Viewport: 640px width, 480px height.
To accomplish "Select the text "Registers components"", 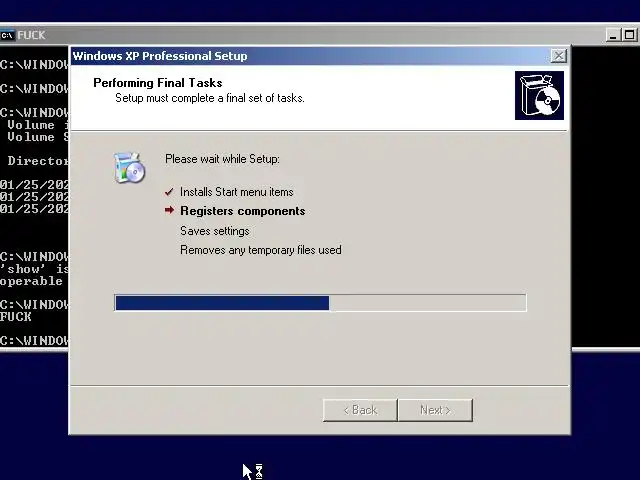I will (243, 211).
